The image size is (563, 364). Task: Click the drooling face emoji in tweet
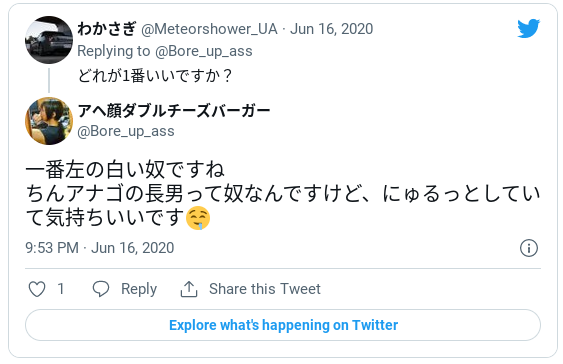pyautogui.click(x=198, y=218)
